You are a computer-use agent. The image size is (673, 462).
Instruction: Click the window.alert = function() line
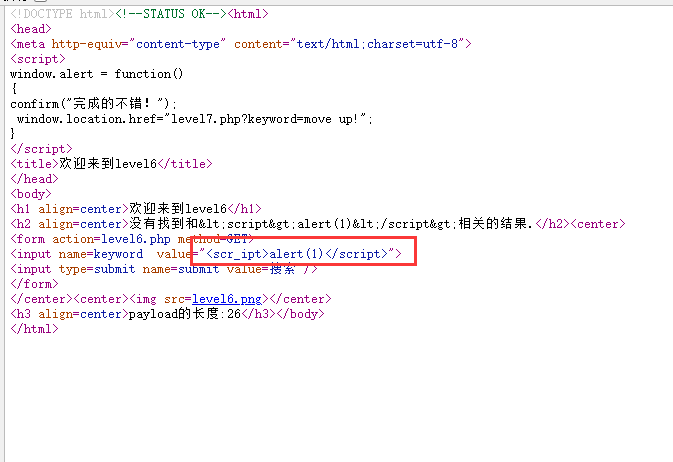(x=97, y=74)
